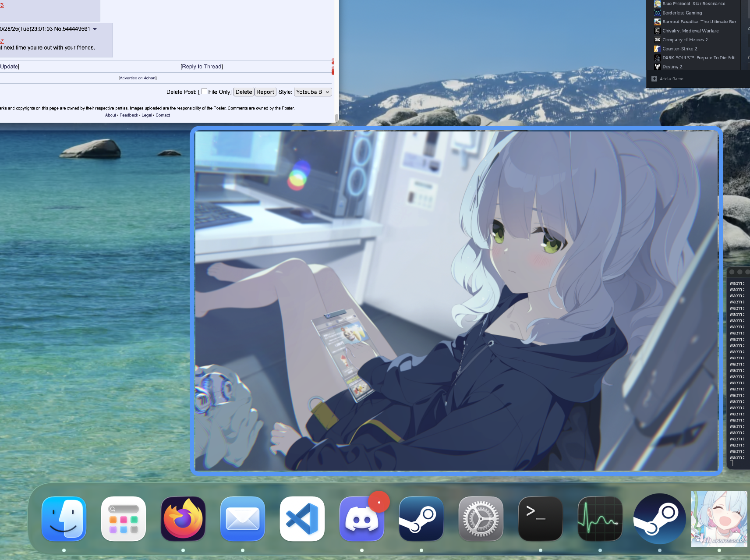Follow the Advertise on 4chan link
750x560 pixels.
[x=138, y=78]
